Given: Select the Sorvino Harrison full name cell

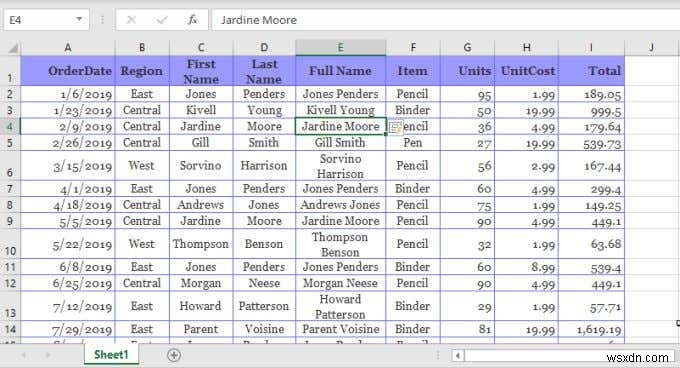Looking at the screenshot, I should (340, 166).
